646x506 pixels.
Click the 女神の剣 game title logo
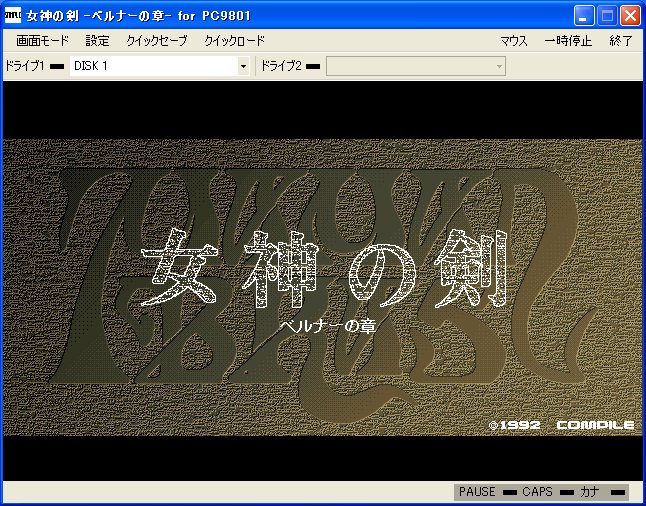[x=323, y=269]
